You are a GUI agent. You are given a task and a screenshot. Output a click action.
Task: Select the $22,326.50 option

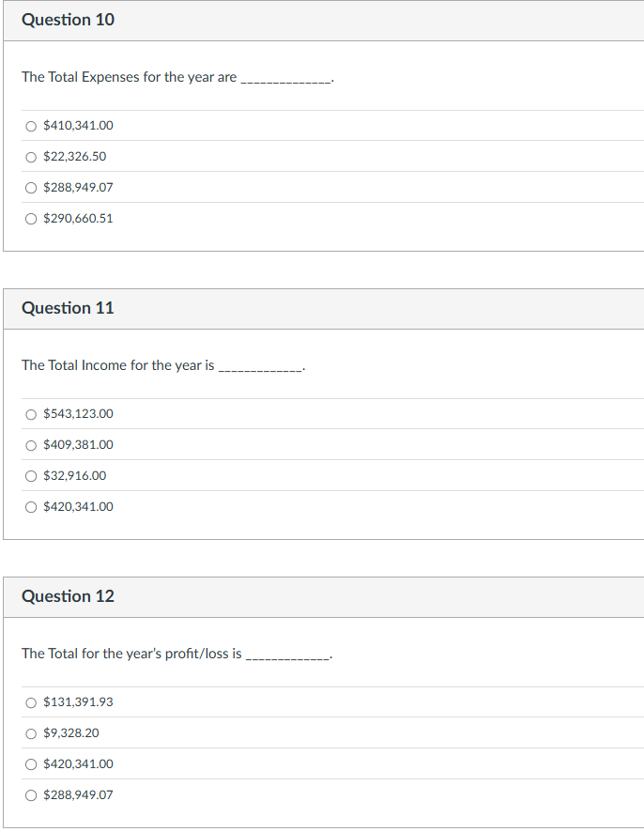pyautogui.click(x=30, y=156)
